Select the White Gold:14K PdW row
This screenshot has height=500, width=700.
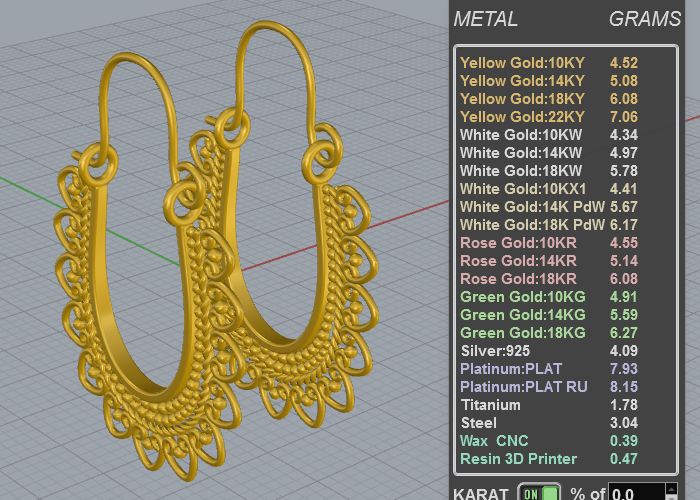click(549, 207)
